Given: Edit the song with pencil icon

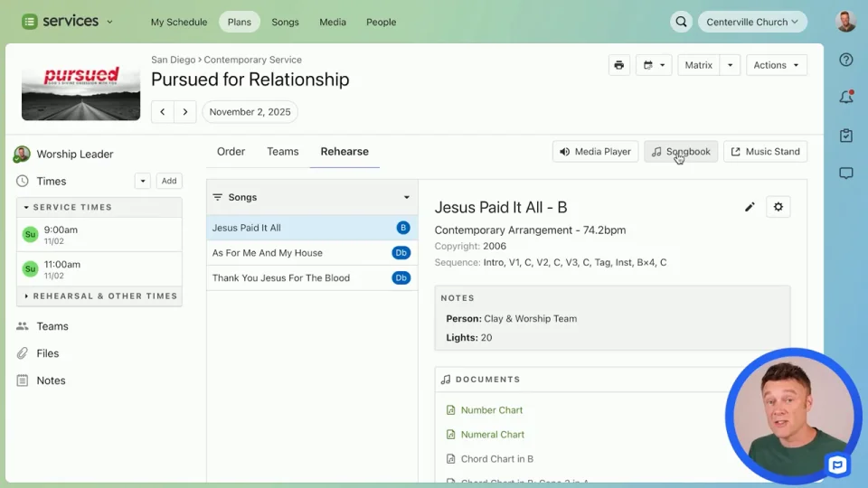Looking at the screenshot, I should (750, 207).
